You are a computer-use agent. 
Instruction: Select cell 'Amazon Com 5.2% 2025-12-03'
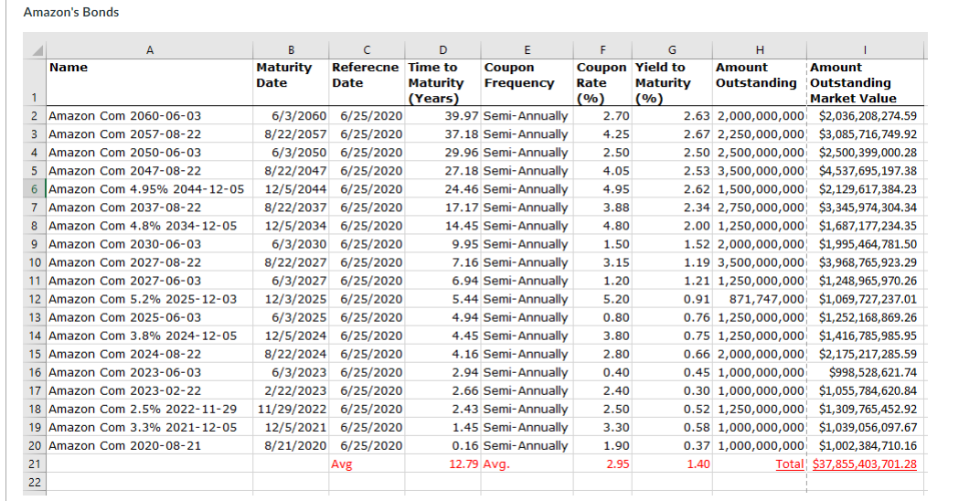click(x=149, y=299)
